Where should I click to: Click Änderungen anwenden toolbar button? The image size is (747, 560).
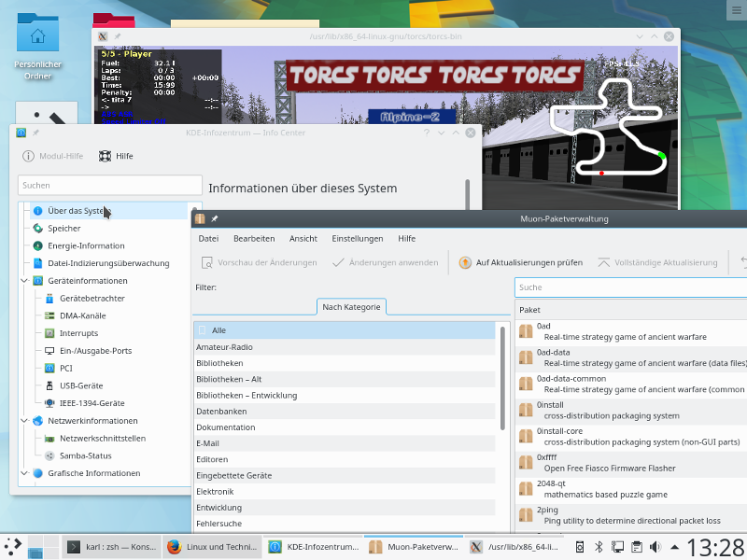click(x=386, y=262)
